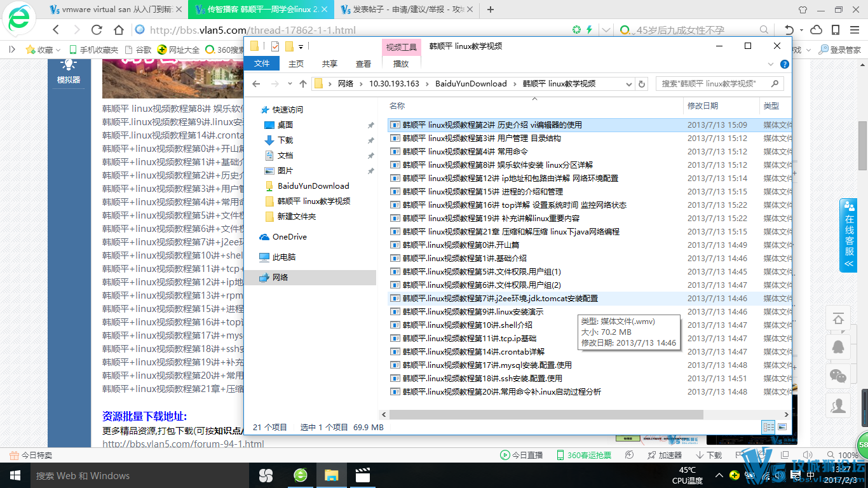Switch to large icons view in Explorer
The image size is (868, 488).
[782, 427]
